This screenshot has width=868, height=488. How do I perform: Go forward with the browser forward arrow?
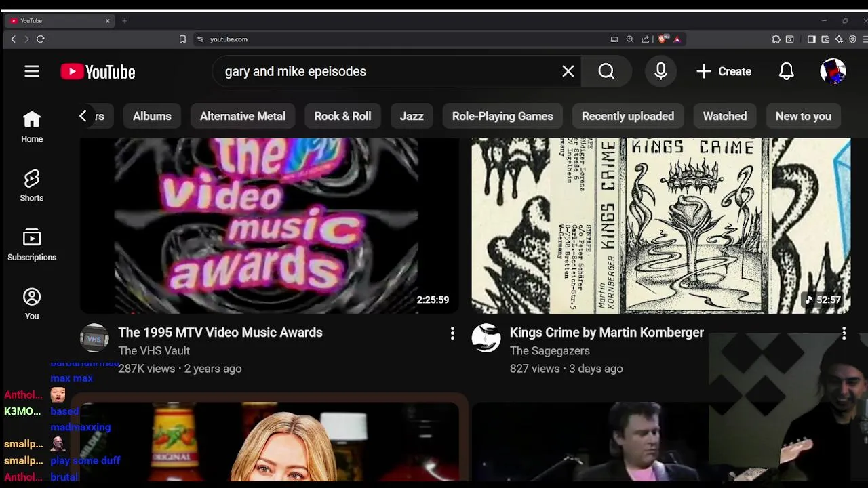[26, 39]
